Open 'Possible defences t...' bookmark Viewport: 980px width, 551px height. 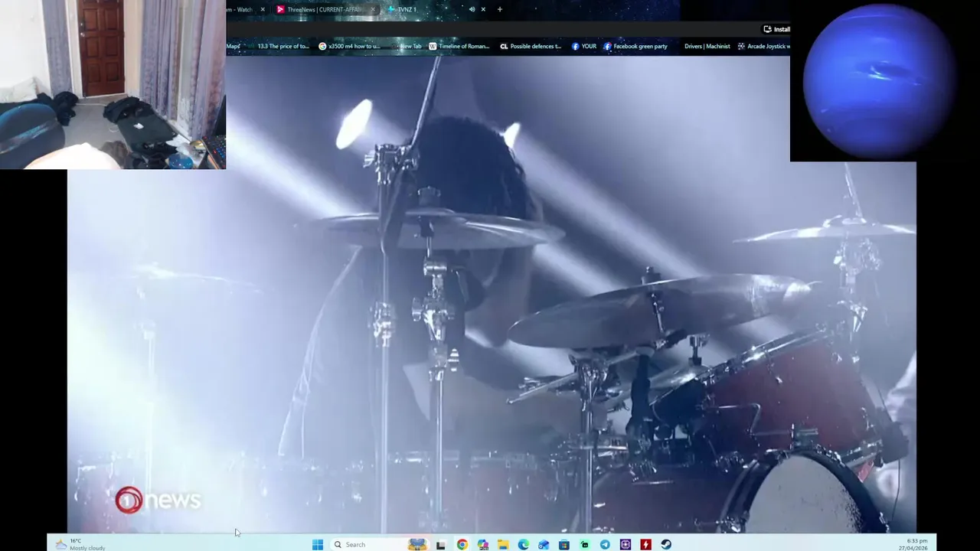pyautogui.click(x=531, y=46)
